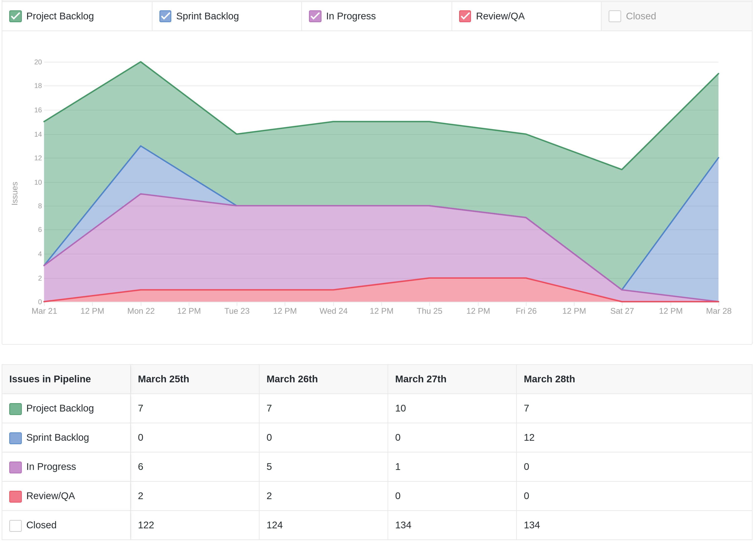This screenshot has height=545, width=756.
Task: Click Review/QA row label in table
Action: pos(51,496)
